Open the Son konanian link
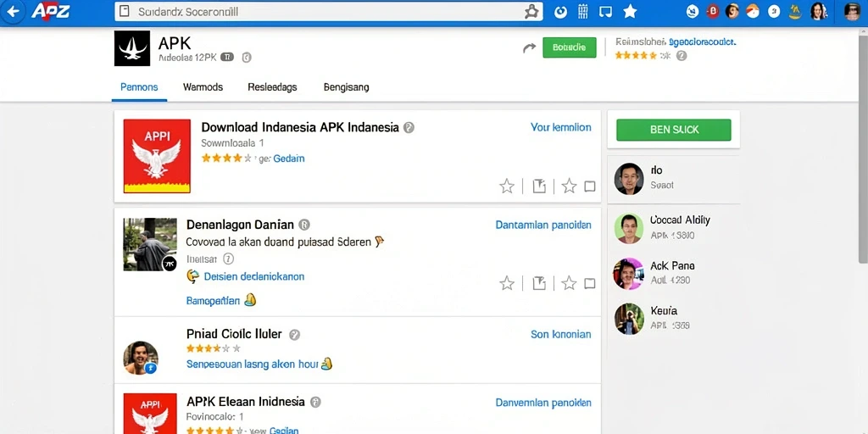868x434 pixels. pos(561,334)
